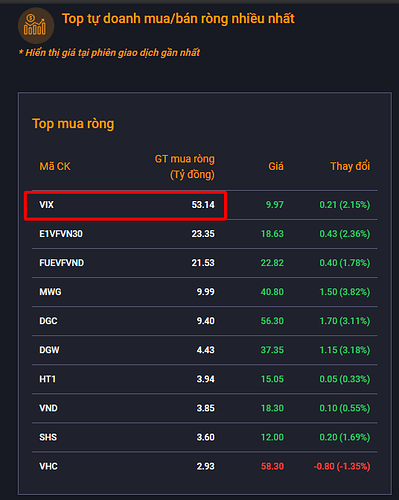Open the VIX stock ticker
Screen dimensions: 399x500
pyautogui.click(x=46, y=205)
